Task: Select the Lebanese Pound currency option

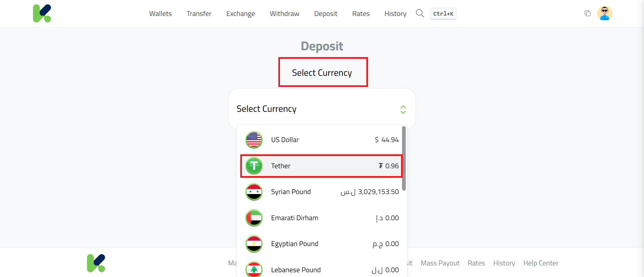Action: click(x=321, y=270)
